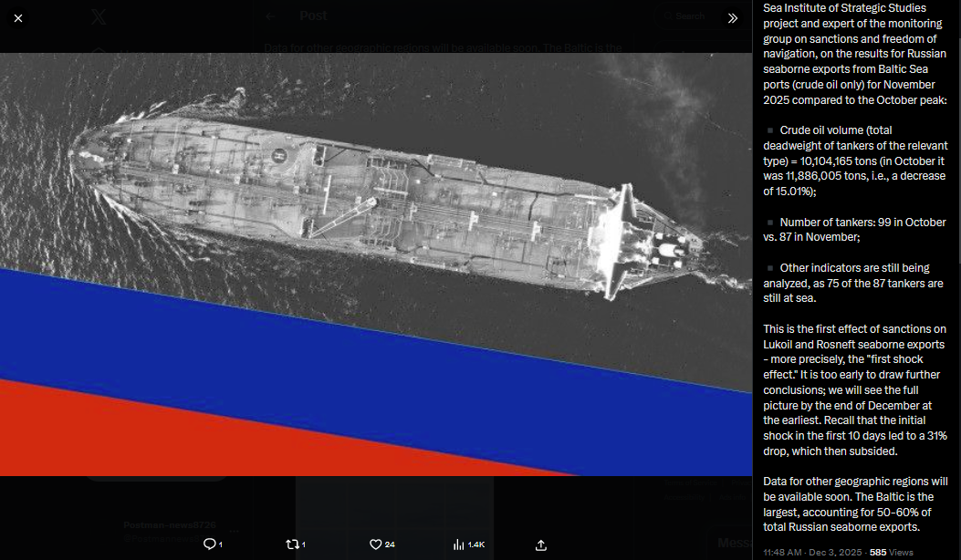Like the post with the heart icon
961x560 pixels.
pyautogui.click(x=375, y=544)
